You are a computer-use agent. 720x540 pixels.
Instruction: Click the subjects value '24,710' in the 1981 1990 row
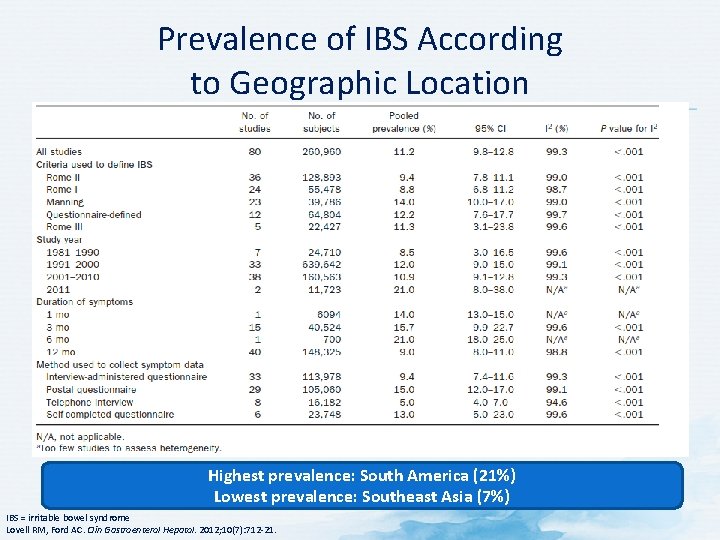click(x=324, y=253)
